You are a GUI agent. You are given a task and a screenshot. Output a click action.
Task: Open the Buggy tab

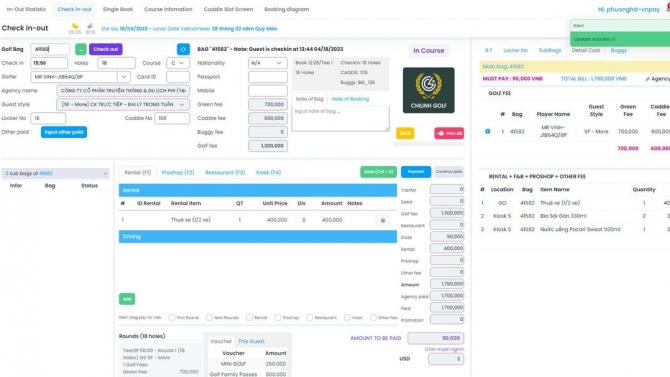[x=619, y=50]
